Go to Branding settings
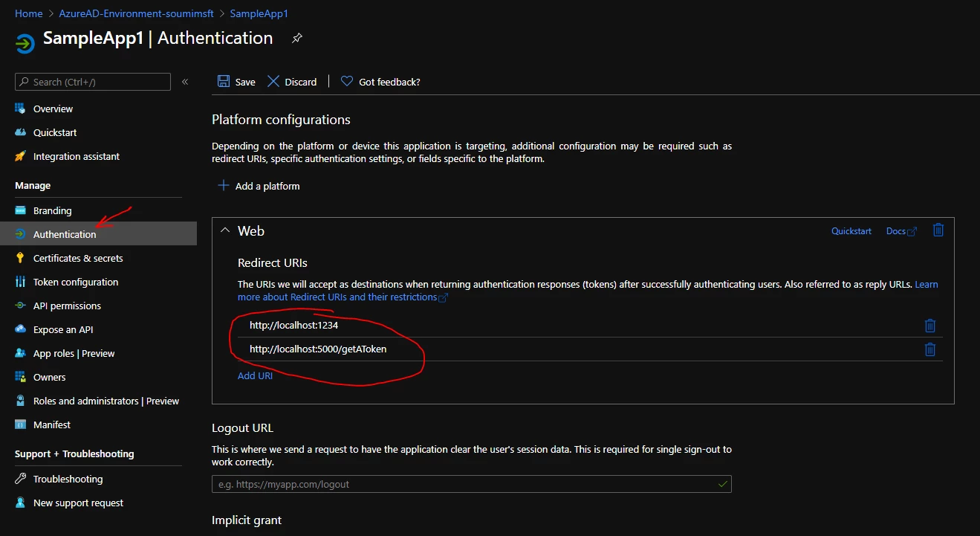The height and width of the screenshot is (536, 980). point(53,210)
